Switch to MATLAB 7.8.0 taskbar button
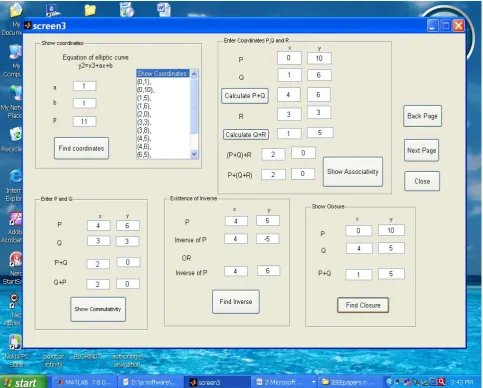Image resolution: width=483 pixels, height=388 pixels. point(85,382)
